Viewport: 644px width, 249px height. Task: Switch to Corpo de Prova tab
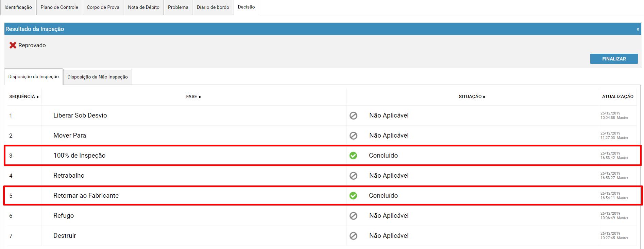click(x=103, y=7)
